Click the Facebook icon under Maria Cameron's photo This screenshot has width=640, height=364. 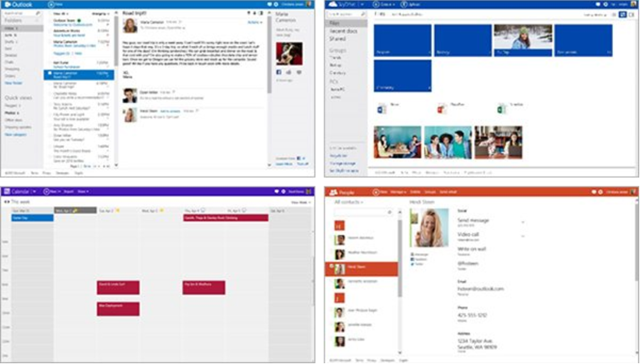click(279, 72)
